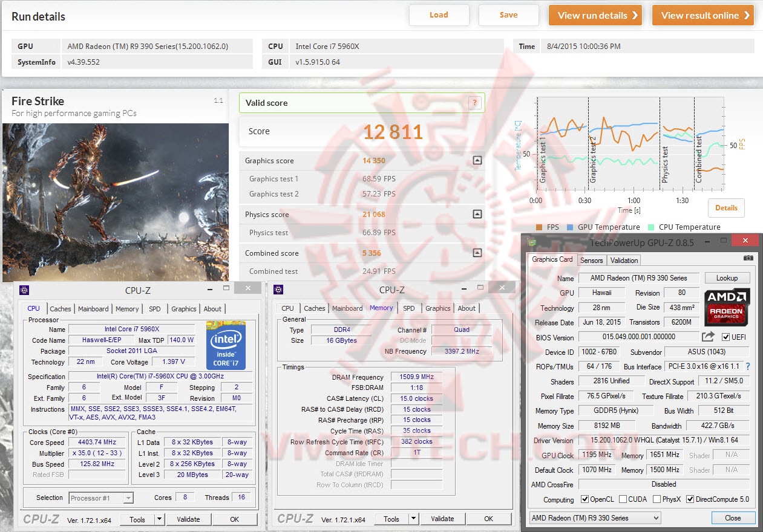Switch to the CPU tab in the CPU-Z memory window
763x532 pixels.
pyautogui.click(x=288, y=308)
